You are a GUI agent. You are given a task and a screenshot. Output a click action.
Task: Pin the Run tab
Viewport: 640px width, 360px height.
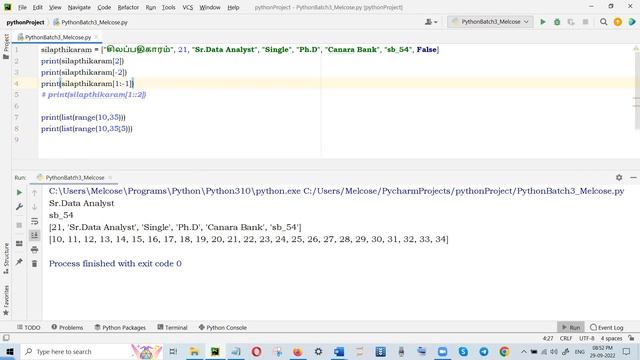tap(19, 262)
